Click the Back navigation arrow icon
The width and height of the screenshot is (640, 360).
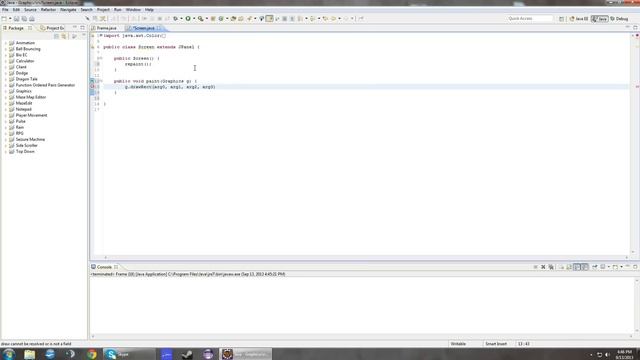point(333,19)
